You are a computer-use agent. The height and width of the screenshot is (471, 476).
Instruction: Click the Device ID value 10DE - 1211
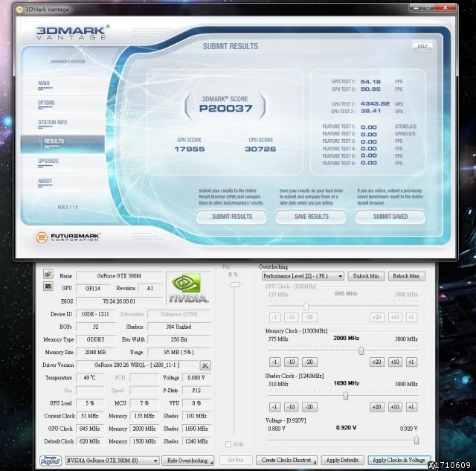point(96,314)
